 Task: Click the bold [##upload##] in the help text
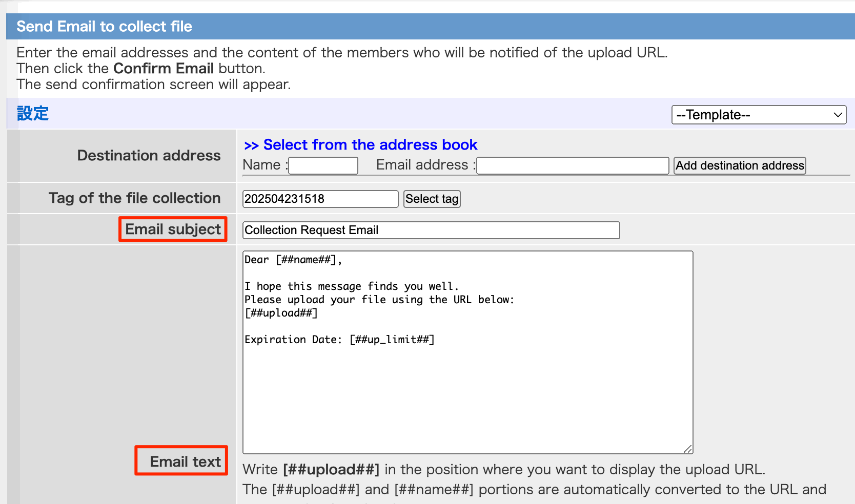331,469
